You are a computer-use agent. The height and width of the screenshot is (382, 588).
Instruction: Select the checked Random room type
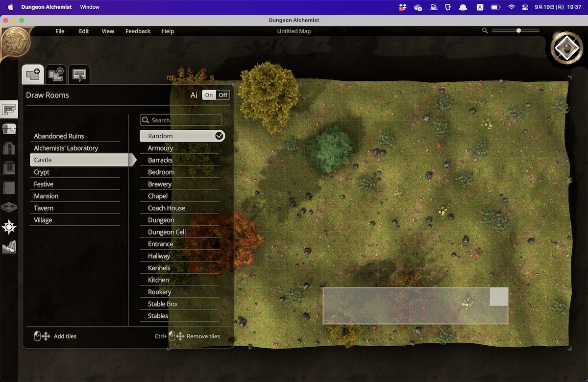[182, 136]
